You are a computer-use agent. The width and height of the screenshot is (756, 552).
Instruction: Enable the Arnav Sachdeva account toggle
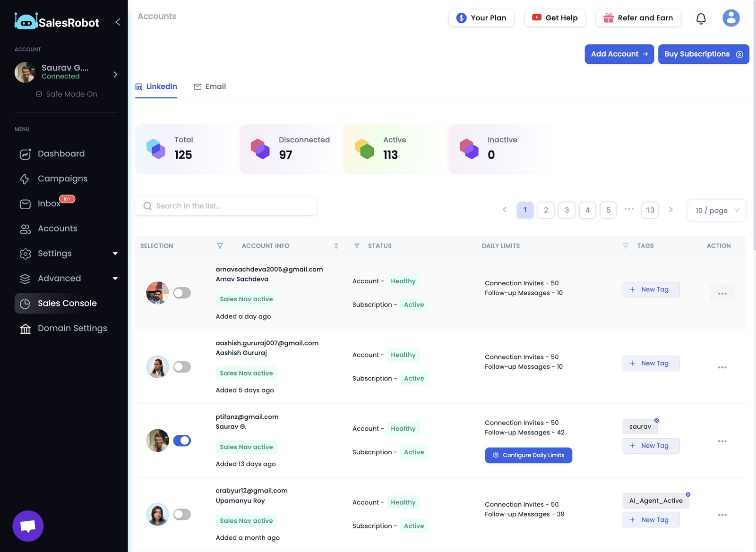point(182,293)
